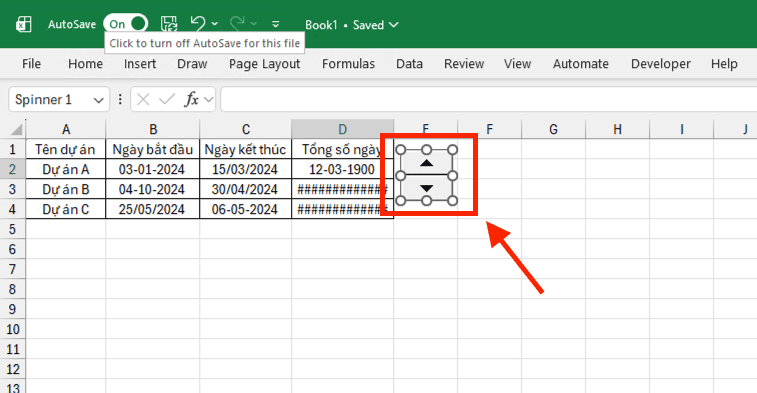The image size is (757, 393).
Task: Click cell 'Dự án C'
Action: [66, 209]
